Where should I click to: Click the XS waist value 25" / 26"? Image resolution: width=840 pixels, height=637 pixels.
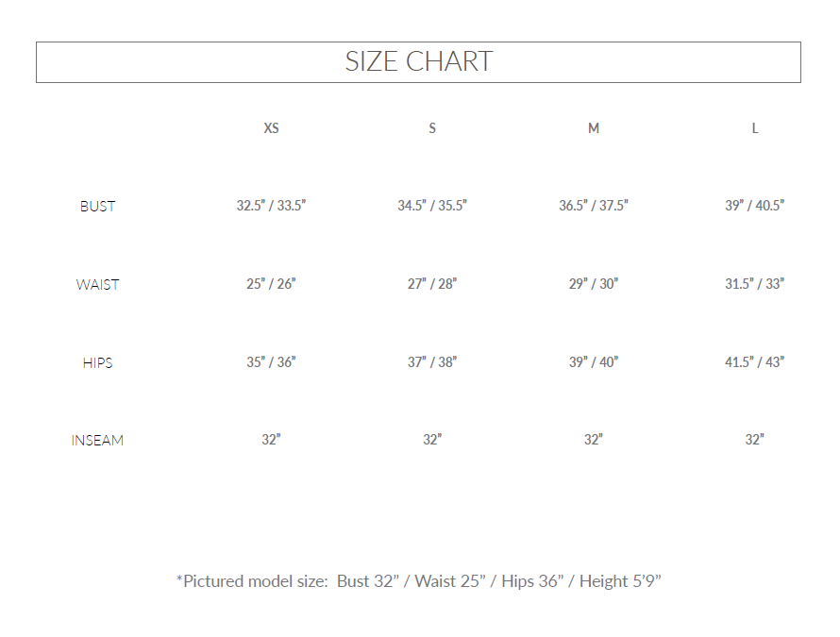click(271, 284)
